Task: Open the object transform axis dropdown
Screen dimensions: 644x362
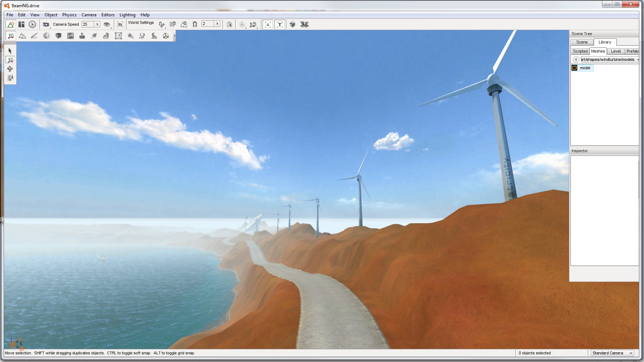Action: click(253, 24)
